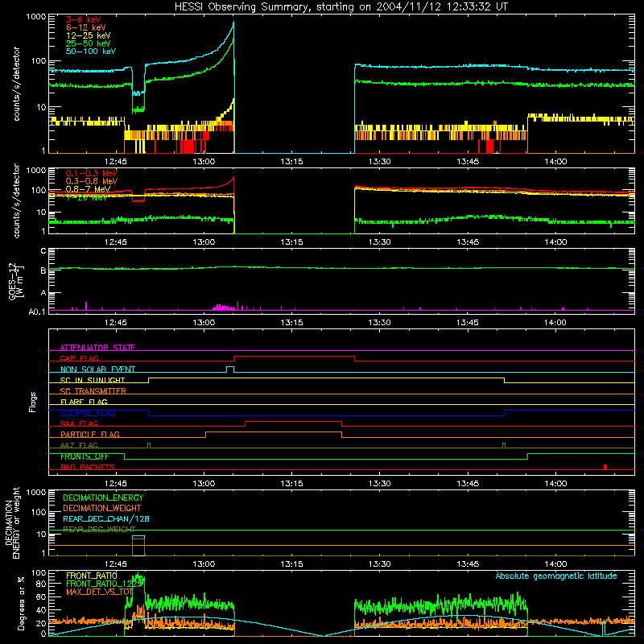This screenshot has width=644, height=644.
Task: Click the SC_TRANSMITTER flag label
Action: 93,391
